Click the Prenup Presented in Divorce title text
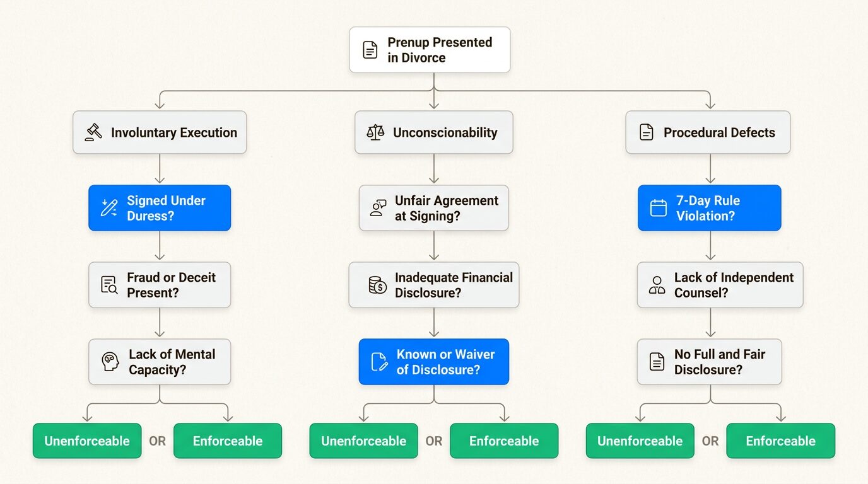868x484 pixels. point(440,50)
